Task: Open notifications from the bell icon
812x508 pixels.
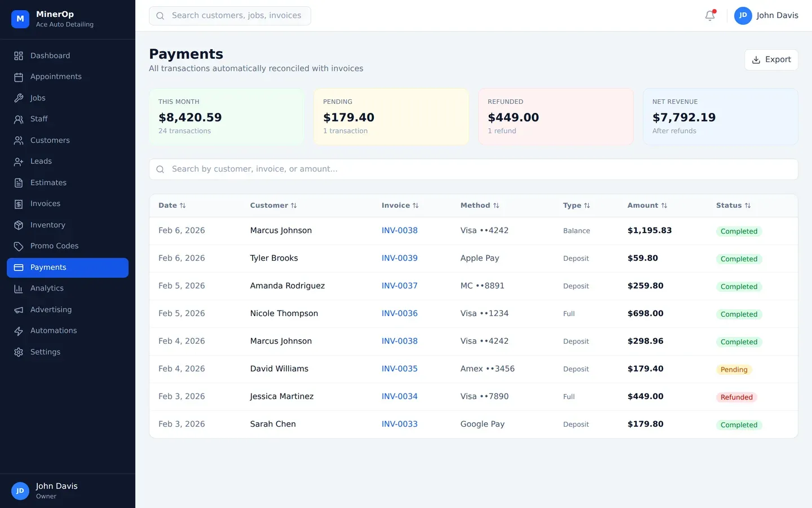Action: pos(709,15)
